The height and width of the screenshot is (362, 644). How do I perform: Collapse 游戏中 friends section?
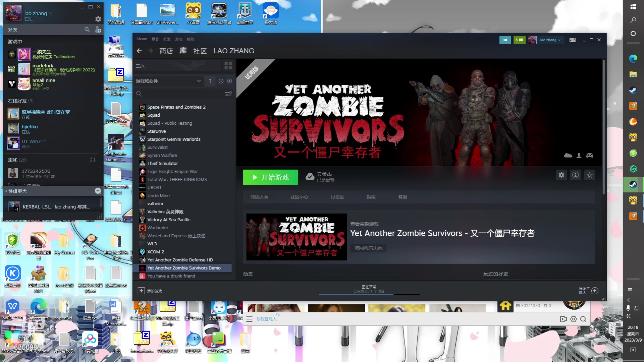click(x=15, y=42)
